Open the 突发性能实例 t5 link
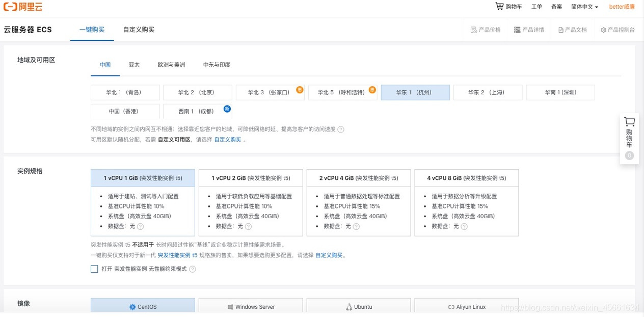This screenshot has height=317, width=644. click(177, 255)
